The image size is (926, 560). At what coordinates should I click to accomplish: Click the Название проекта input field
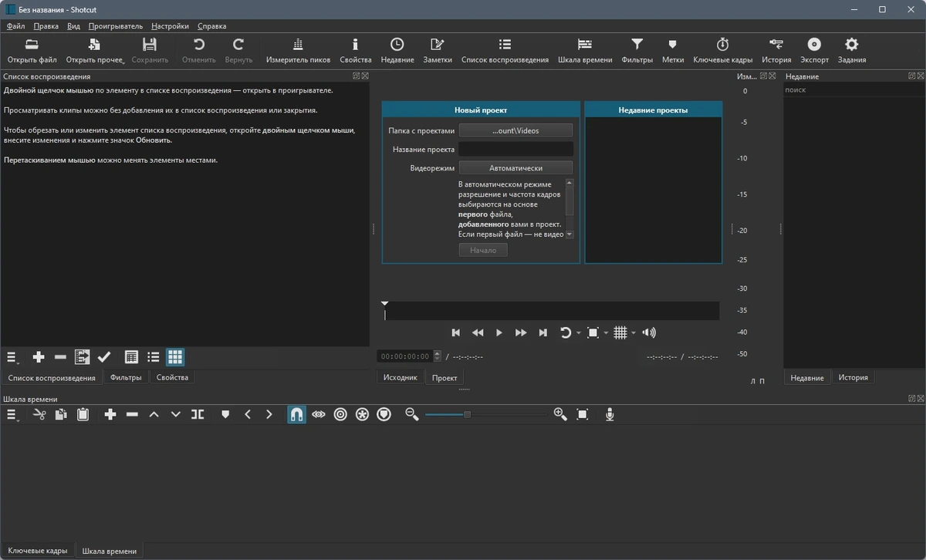pos(516,149)
